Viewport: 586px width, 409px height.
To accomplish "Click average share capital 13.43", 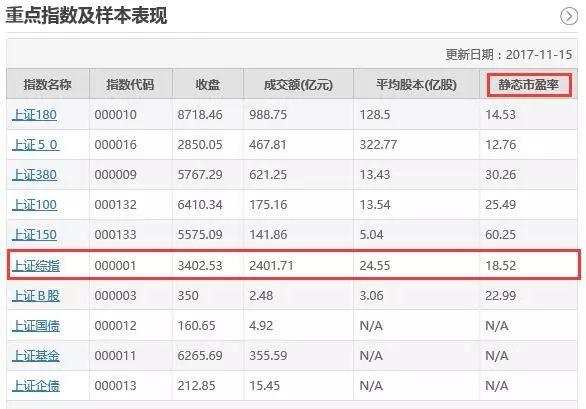I will click(375, 175).
